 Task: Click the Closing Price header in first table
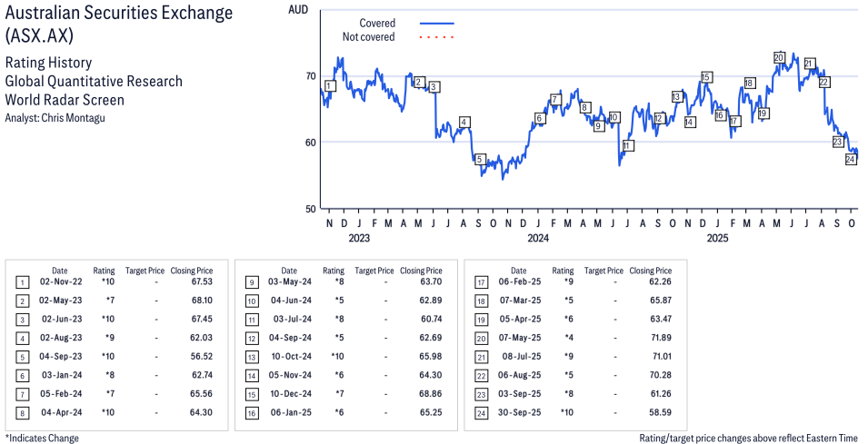(x=191, y=271)
